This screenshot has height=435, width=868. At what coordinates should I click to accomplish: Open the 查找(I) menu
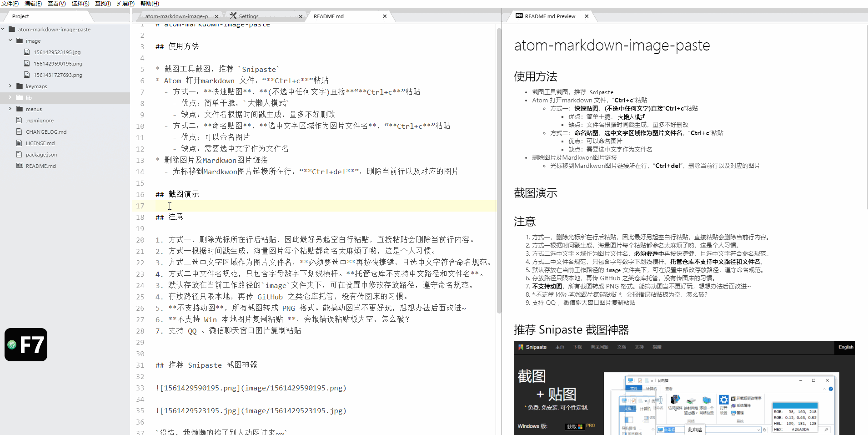[x=103, y=4]
